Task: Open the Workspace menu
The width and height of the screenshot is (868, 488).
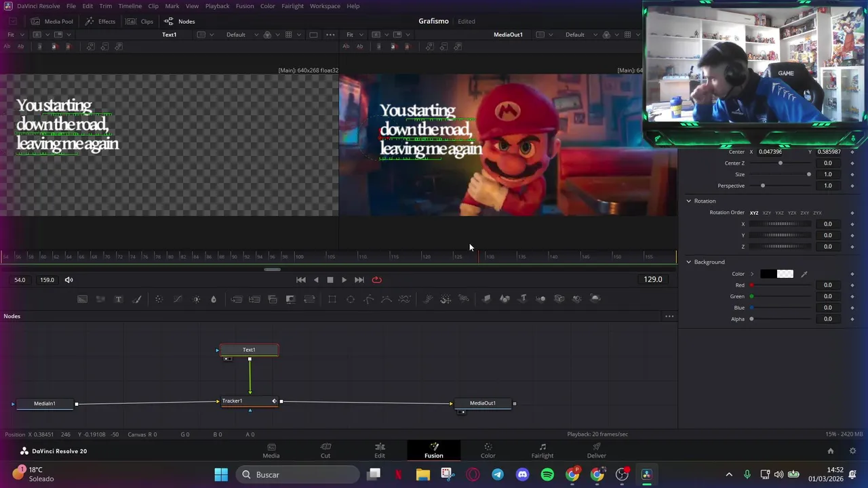Action: pos(325,6)
